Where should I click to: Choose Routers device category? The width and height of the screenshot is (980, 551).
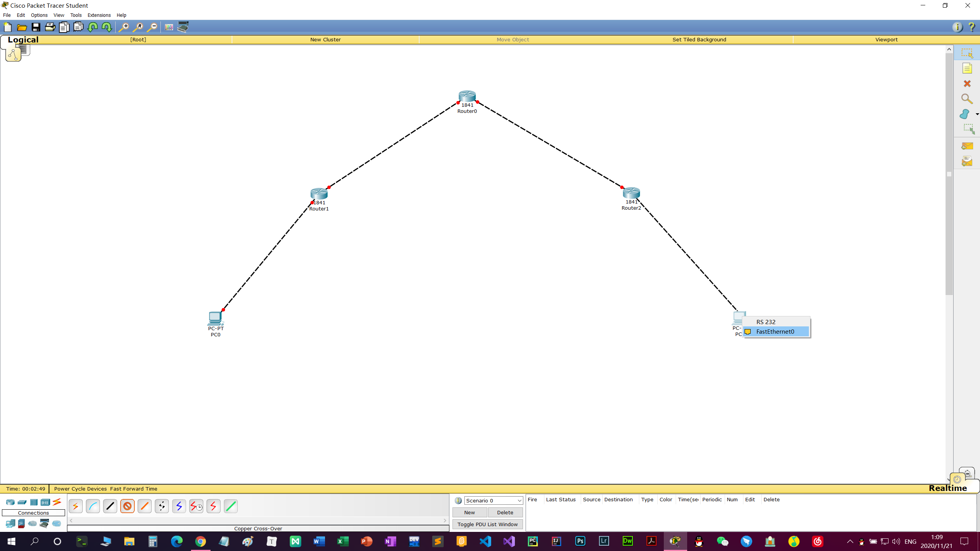pos(10,502)
